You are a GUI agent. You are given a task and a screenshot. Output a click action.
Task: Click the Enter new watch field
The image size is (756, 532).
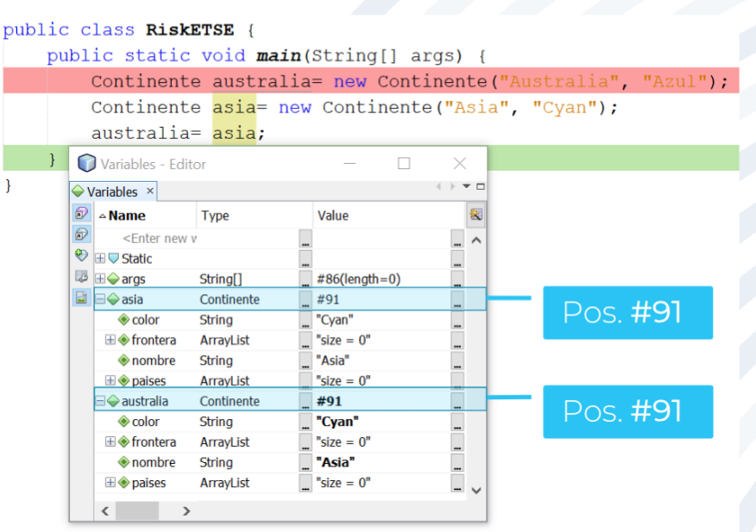tap(160, 239)
